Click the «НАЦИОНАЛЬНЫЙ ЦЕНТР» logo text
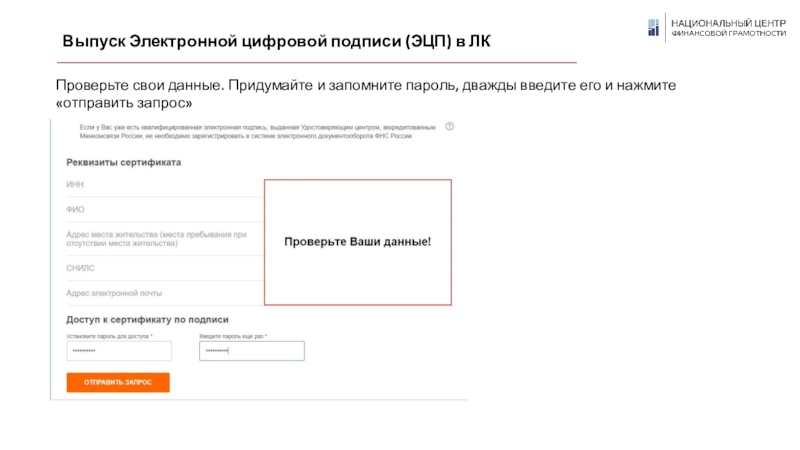800x450 pixels. pyautogui.click(x=728, y=22)
